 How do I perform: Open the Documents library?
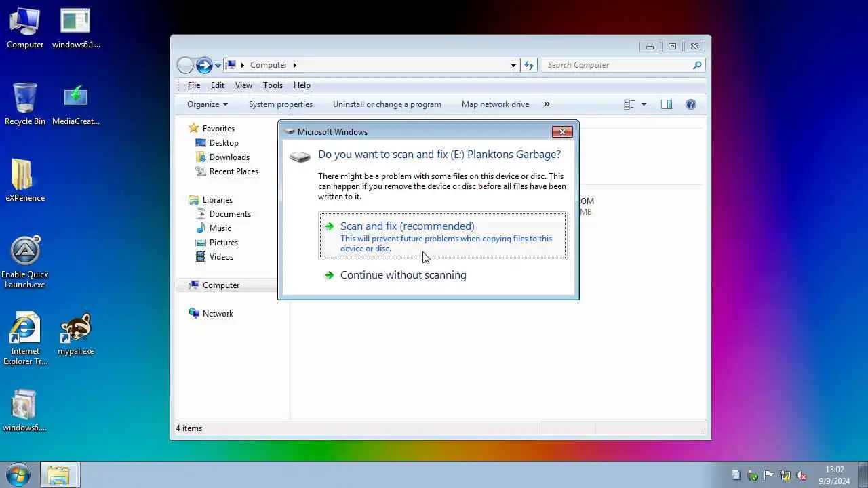[230, 214]
